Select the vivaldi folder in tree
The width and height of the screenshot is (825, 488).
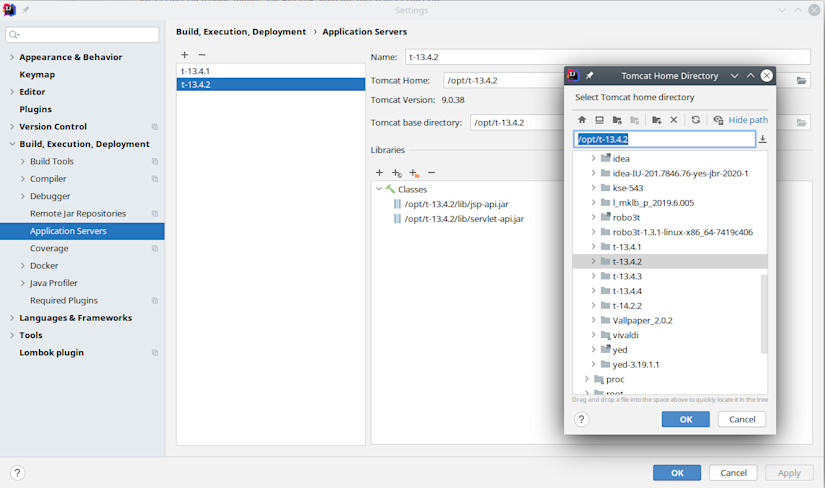[625, 335]
